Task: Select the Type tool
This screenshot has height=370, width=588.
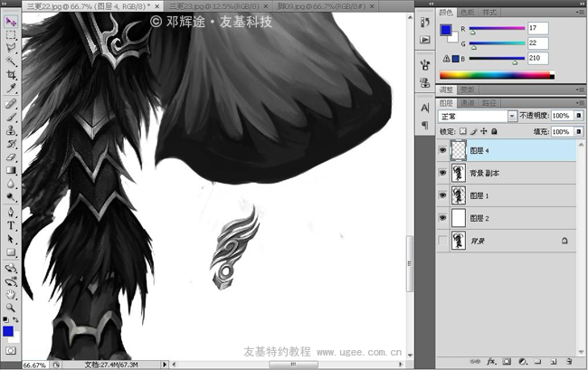Action: [x=11, y=225]
